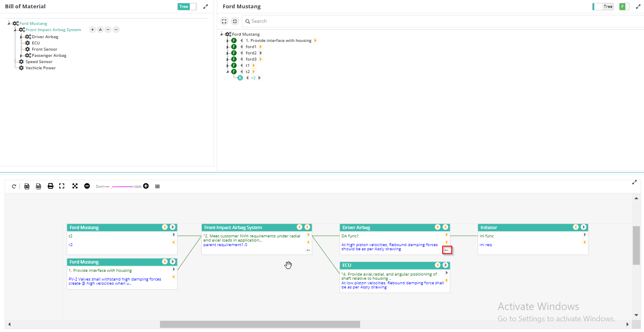Viewport: 644px width, 332px height.
Task: Print the diagram
Action: coord(51,186)
